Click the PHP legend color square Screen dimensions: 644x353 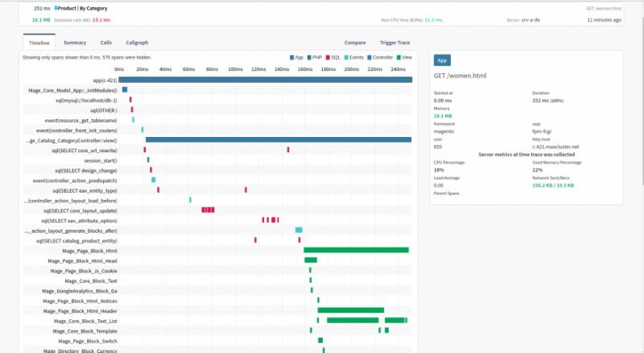[x=311, y=58]
